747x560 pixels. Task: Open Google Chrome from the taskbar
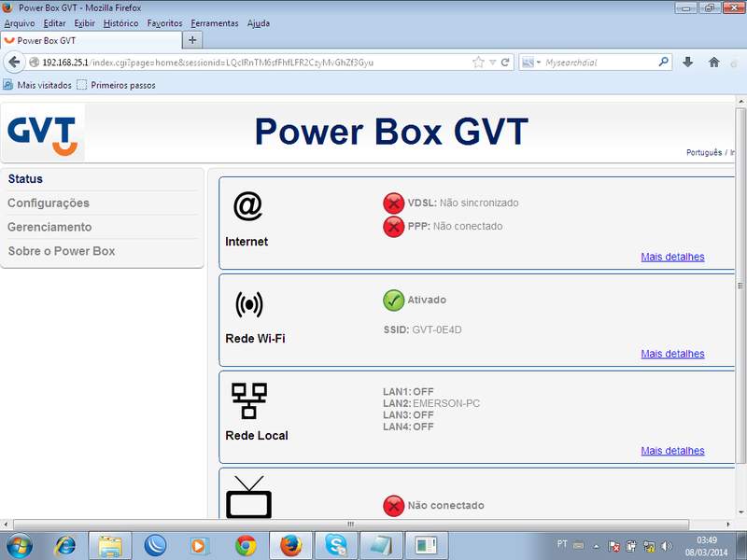(x=246, y=546)
